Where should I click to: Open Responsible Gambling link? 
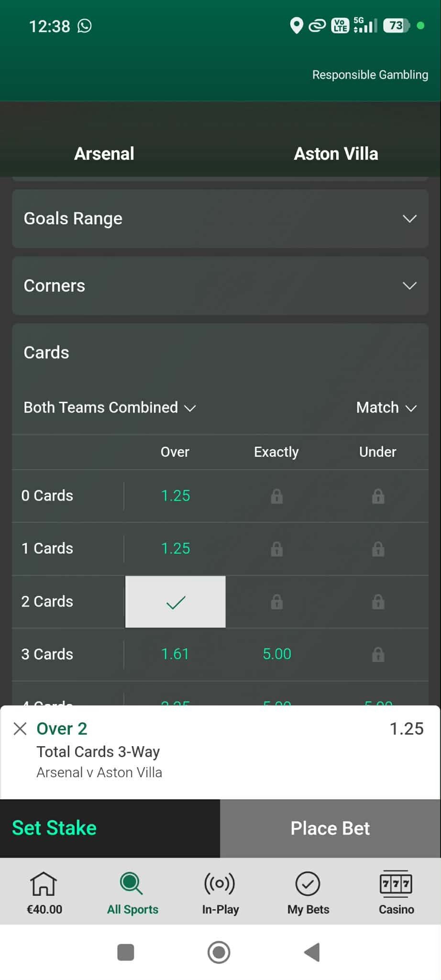click(x=370, y=75)
